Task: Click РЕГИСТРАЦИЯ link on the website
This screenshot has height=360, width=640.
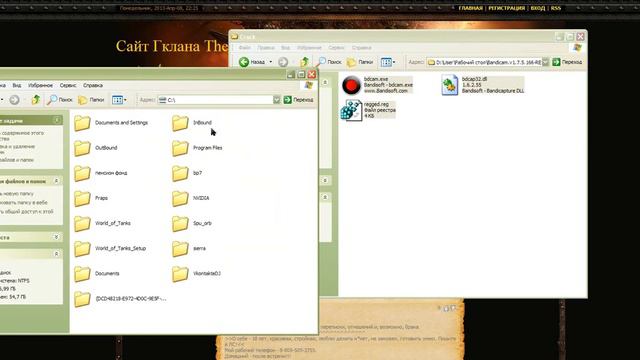Action: (507, 8)
